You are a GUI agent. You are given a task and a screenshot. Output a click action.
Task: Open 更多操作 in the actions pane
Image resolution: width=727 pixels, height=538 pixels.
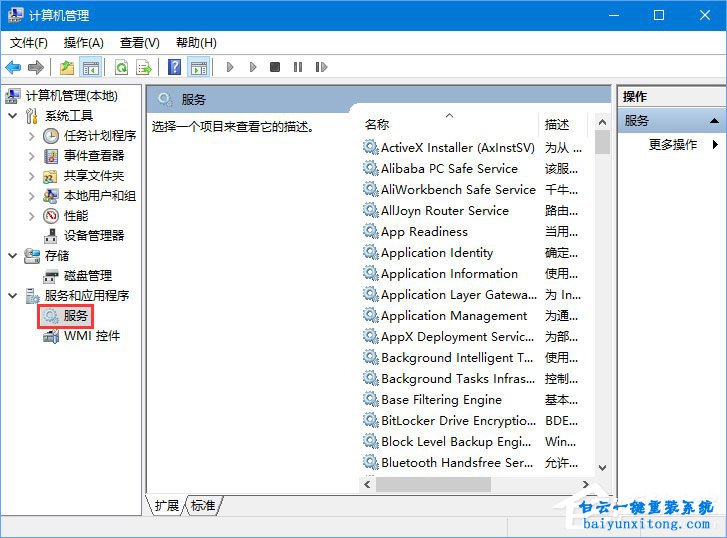point(673,145)
